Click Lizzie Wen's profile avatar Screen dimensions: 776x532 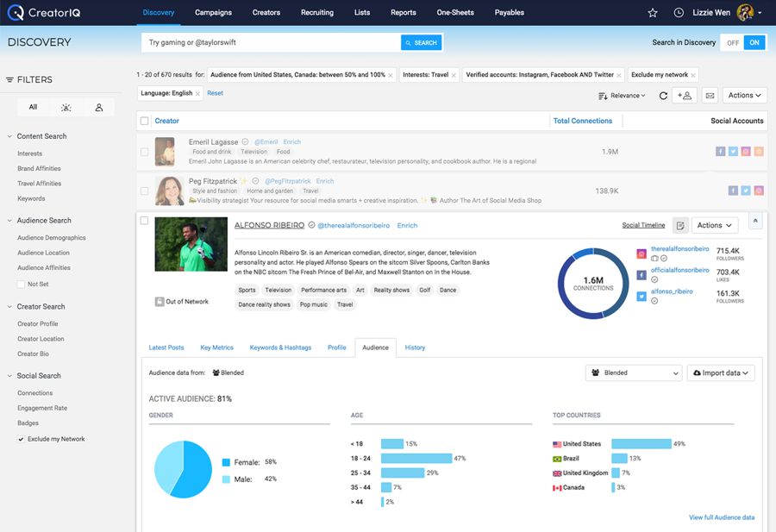click(745, 12)
